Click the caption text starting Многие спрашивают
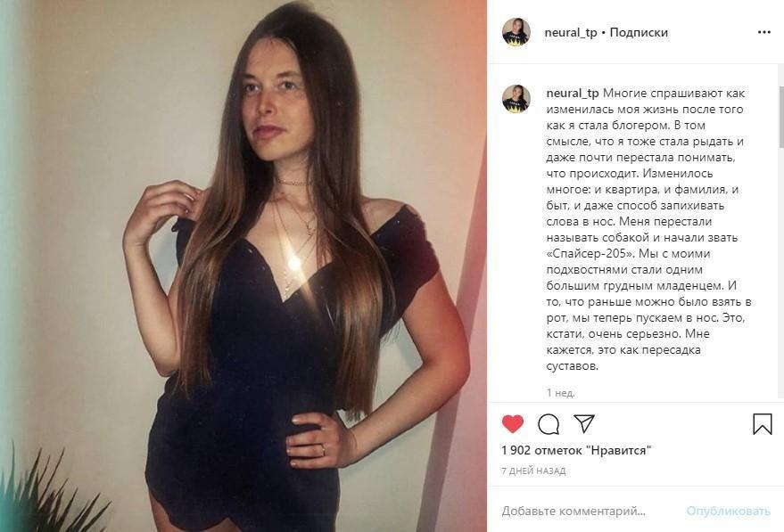784x532 pixels. [x=649, y=229]
